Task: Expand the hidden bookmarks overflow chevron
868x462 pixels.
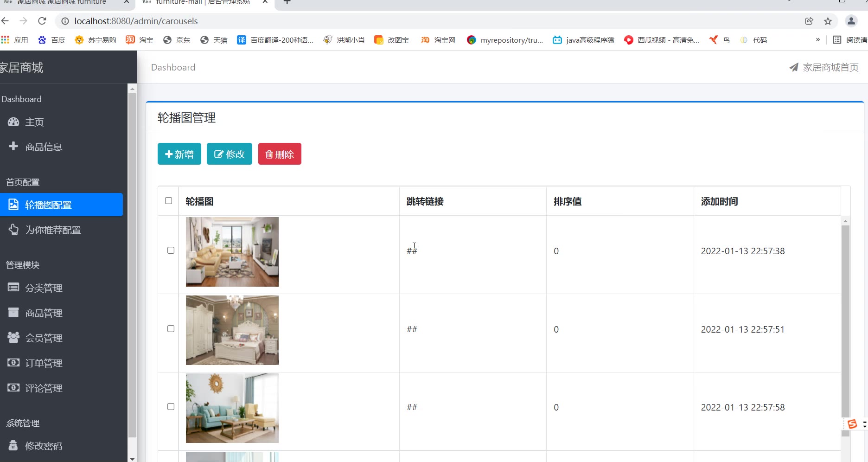Action: [x=818, y=40]
